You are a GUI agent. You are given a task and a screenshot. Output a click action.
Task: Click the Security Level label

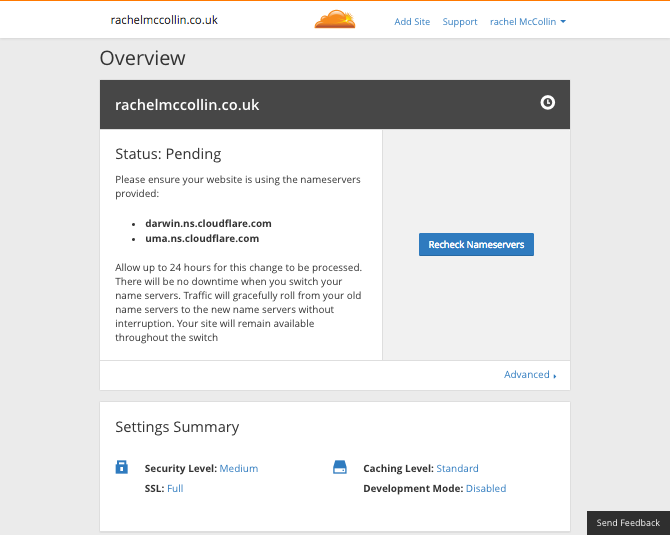tap(181, 468)
